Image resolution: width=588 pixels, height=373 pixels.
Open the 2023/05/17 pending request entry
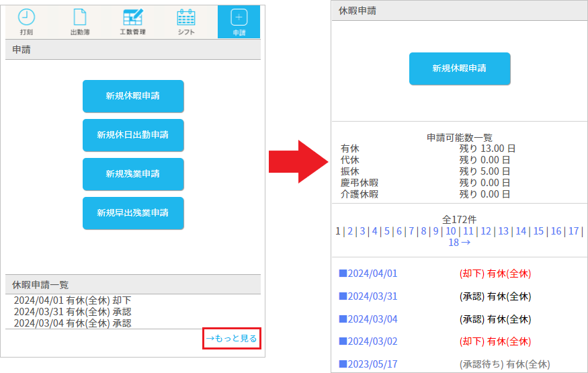coord(372,364)
